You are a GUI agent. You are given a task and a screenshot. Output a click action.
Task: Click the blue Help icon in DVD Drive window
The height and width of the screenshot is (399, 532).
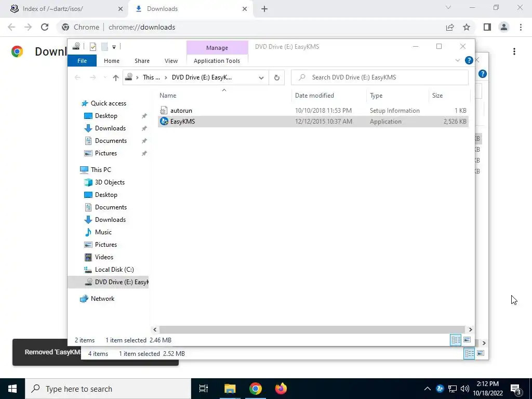pos(469,60)
